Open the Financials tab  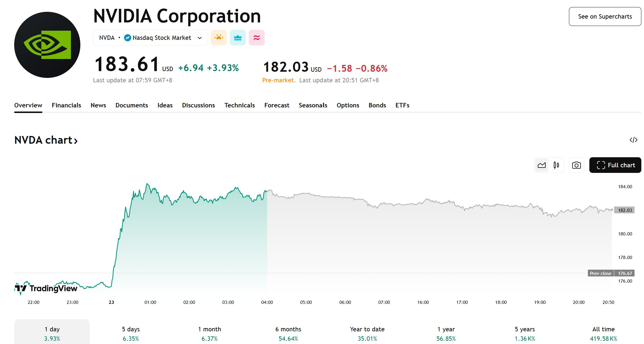click(x=66, y=105)
